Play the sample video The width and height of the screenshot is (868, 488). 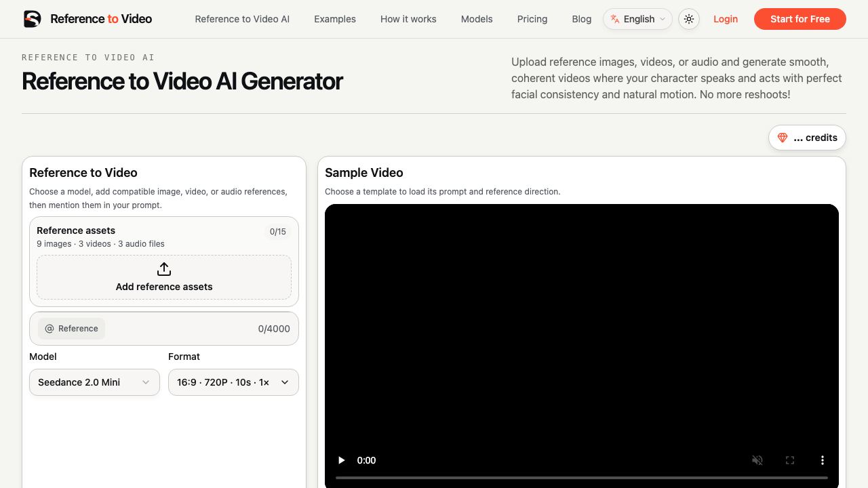pos(342,460)
